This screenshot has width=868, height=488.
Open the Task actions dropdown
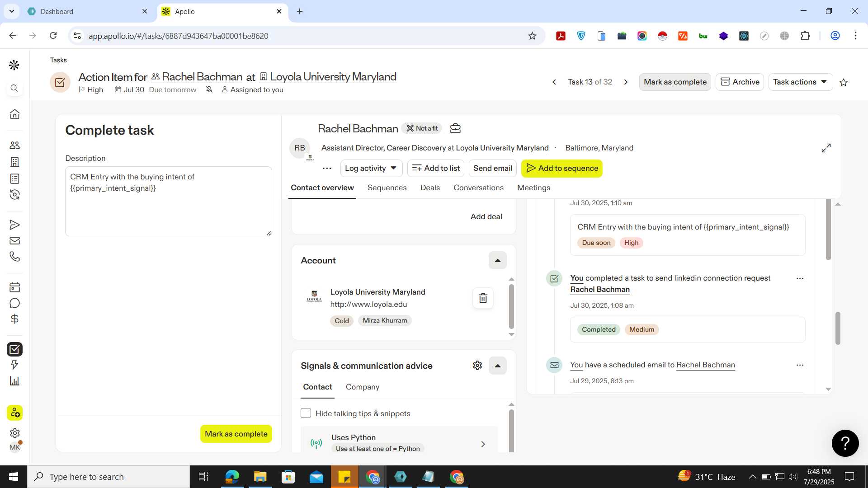[x=800, y=82]
